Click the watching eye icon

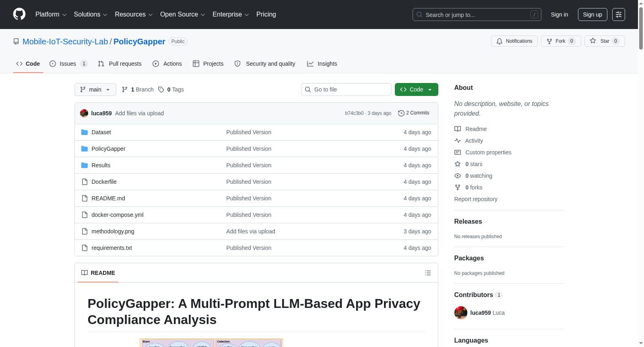click(458, 176)
